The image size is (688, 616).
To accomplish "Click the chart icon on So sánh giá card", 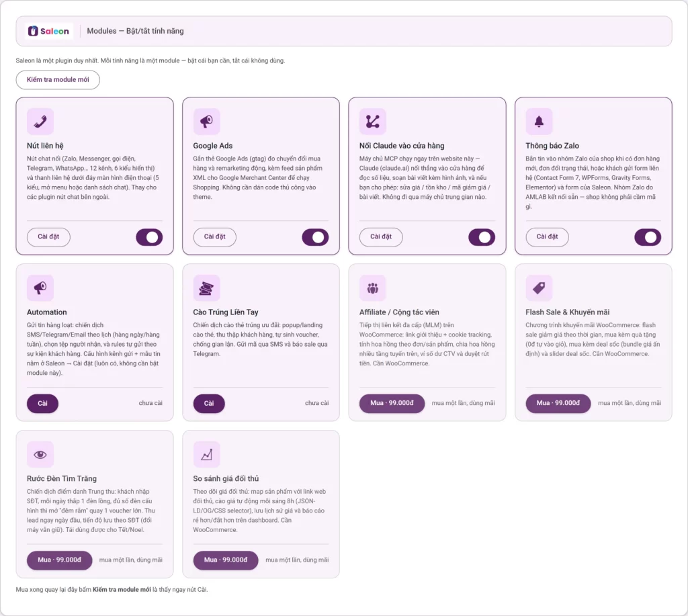I will (207, 455).
